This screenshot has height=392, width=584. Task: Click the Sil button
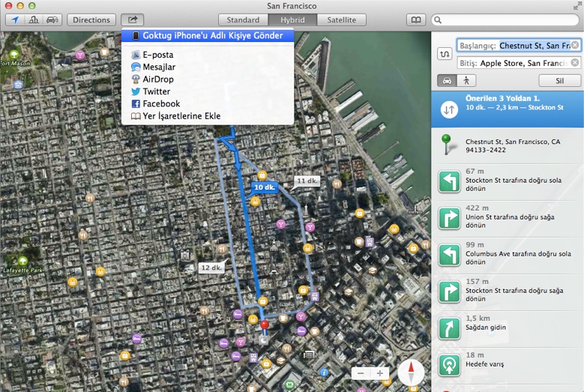pyautogui.click(x=559, y=80)
